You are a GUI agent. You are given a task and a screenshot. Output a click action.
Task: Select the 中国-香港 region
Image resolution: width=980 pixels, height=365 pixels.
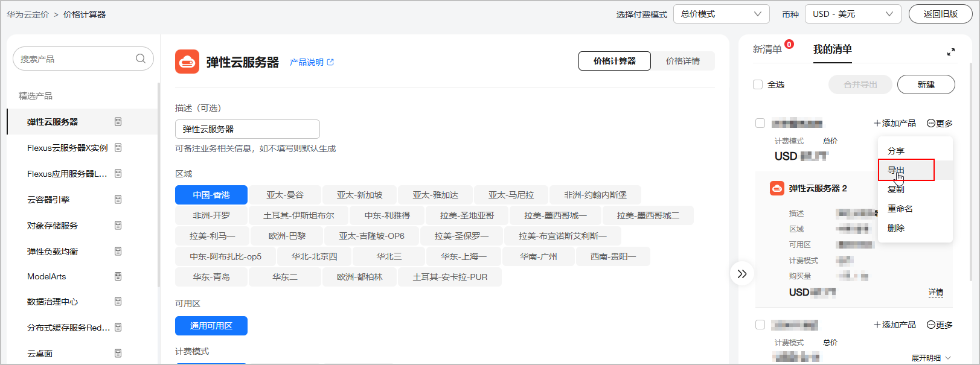pyautogui.click(x=211, y=195)
